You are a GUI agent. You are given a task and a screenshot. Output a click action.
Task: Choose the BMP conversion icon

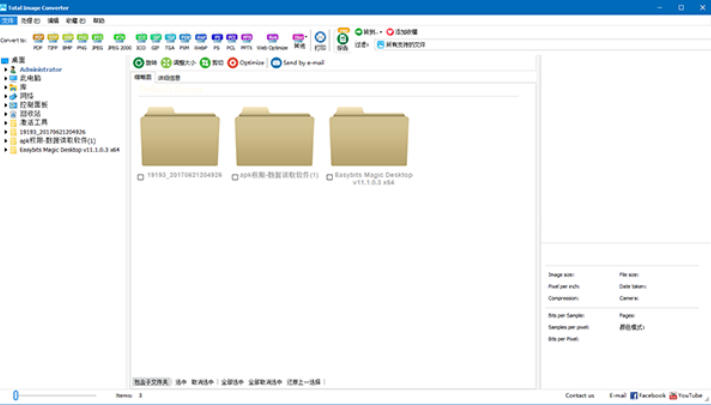68,38
